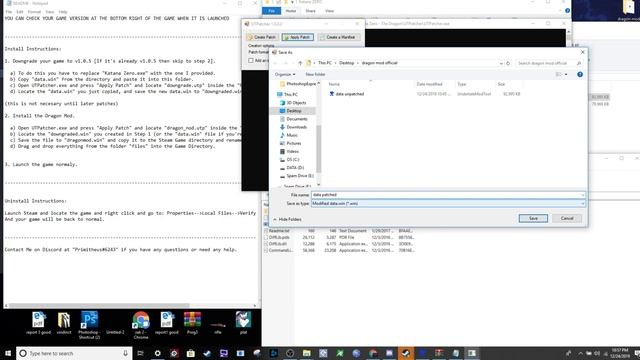
Task: Click the Create Patch button in UTPatcher
Action: [262, 37]
